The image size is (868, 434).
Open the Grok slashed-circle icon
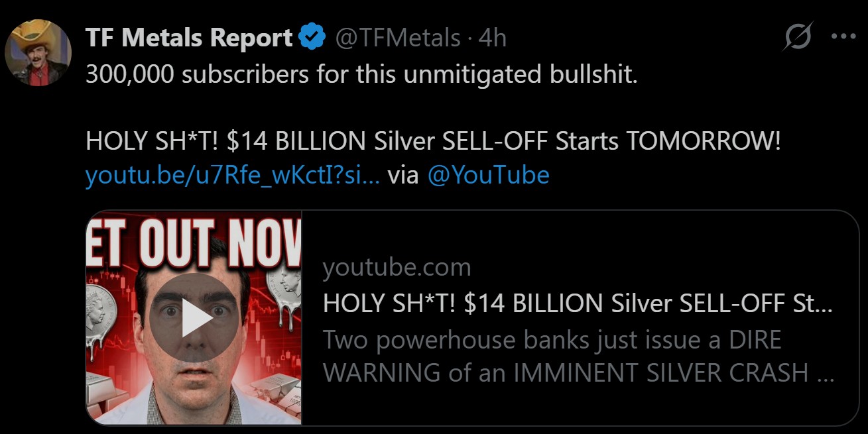click(x=797, y=37)
